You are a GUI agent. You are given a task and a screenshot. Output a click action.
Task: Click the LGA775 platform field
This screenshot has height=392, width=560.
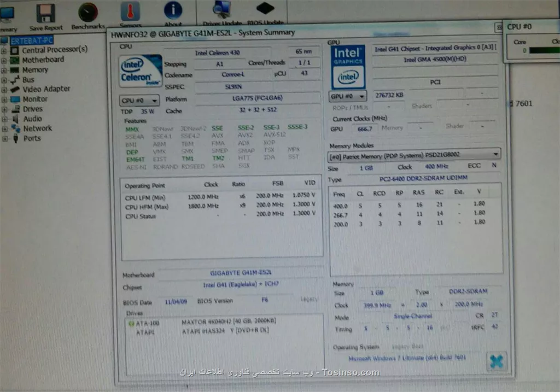click(257, 98)
